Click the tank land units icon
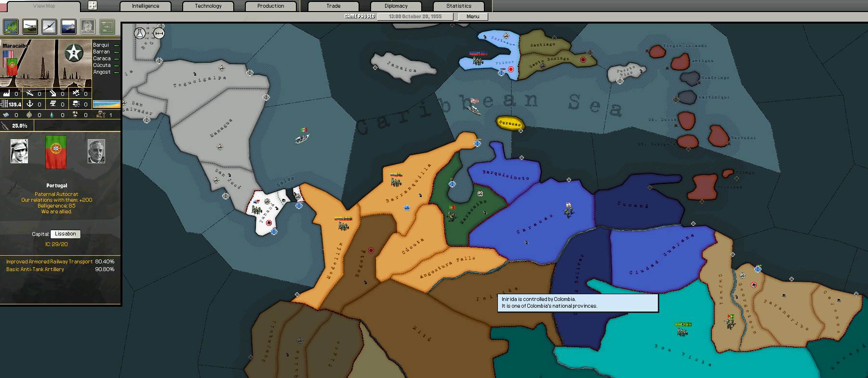 pyautogui.click(x=30, y=26)
